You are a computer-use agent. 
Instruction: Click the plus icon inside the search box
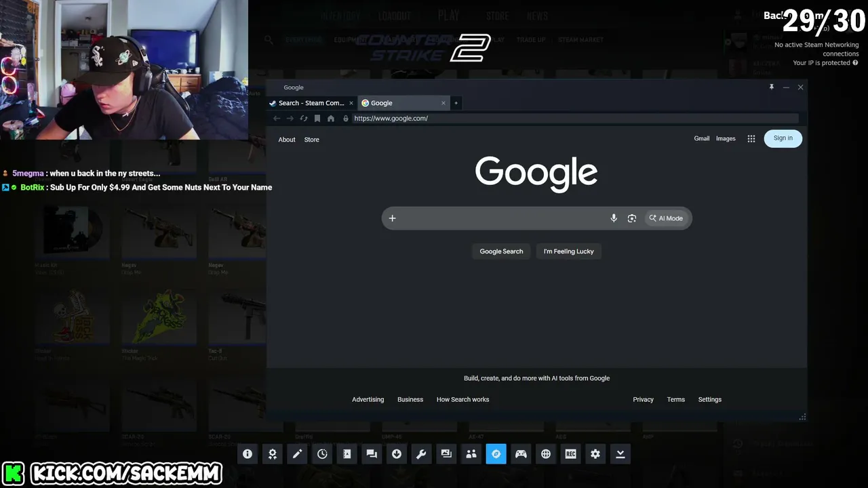click(392, 218)
